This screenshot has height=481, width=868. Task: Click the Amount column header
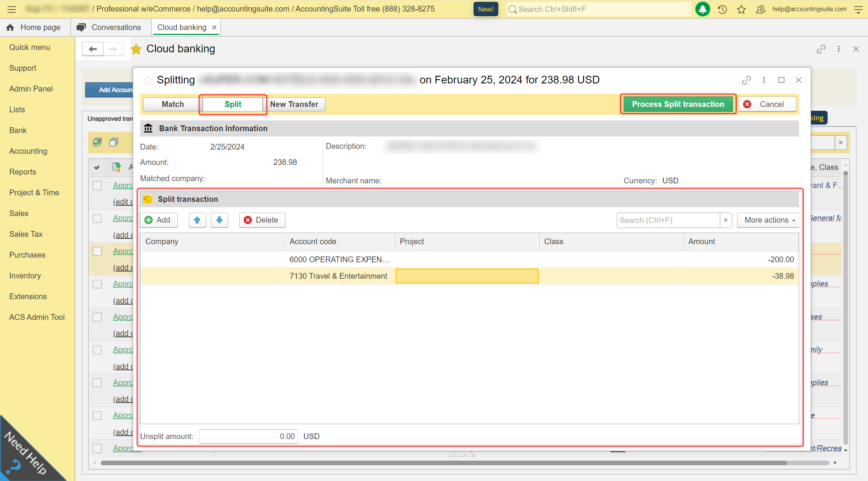[741, 241]
